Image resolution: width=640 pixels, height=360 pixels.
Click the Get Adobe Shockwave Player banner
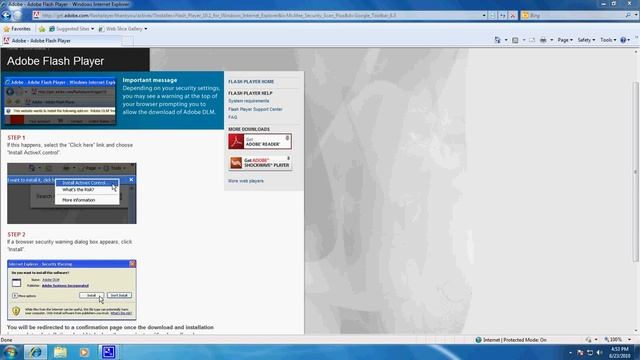coord(260,163)
